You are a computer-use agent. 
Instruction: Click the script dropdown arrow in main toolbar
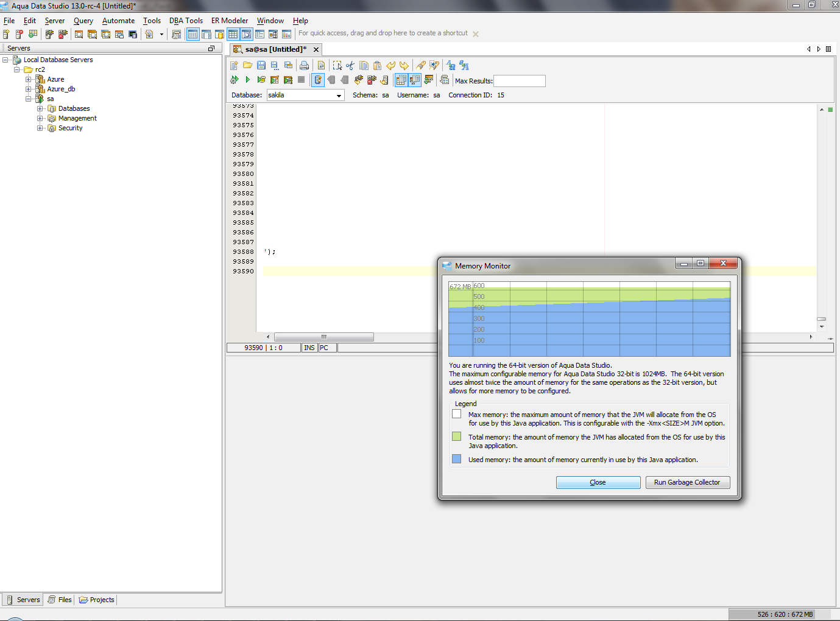(x=161, y=34)
